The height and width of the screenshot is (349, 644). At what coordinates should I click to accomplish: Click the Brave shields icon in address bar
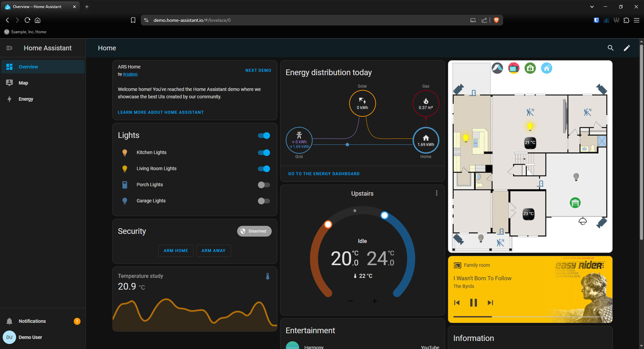496,20
